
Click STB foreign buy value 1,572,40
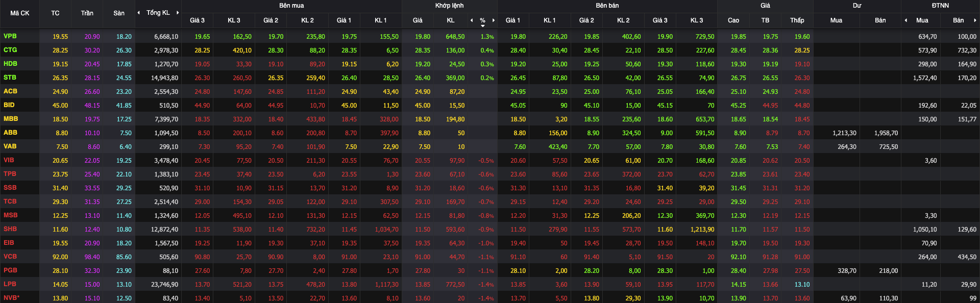[925, 78]
